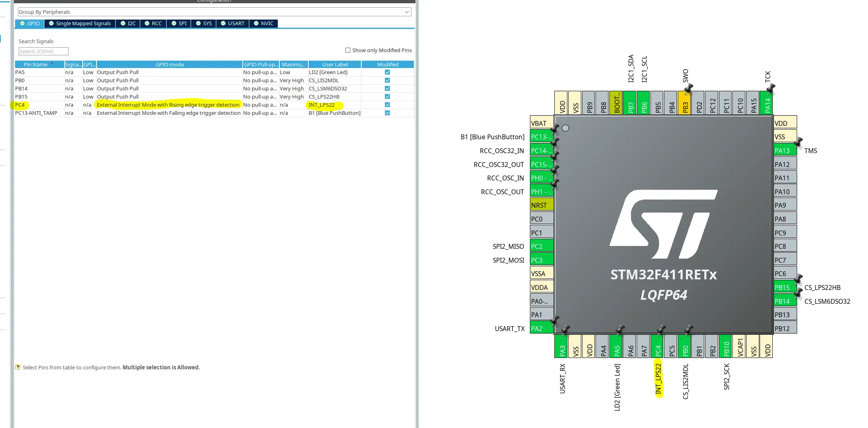Click the Search Signals input field

[x=44, y=51]
